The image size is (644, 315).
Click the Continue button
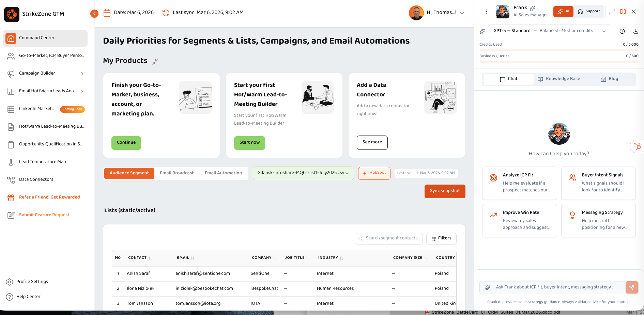[126, 143]
